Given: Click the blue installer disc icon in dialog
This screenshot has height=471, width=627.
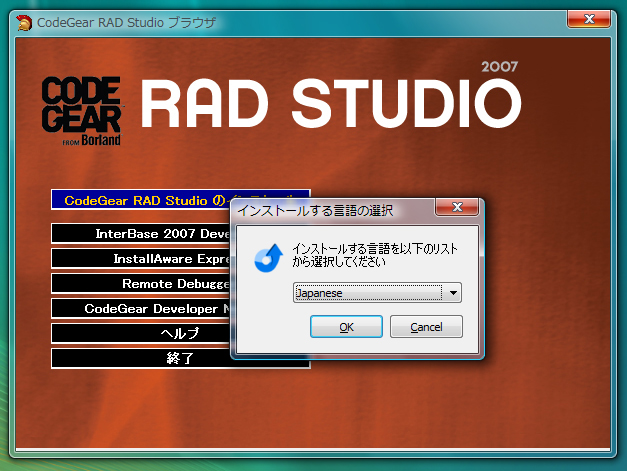Looking at the screenshot, I should tap(268, 258).
